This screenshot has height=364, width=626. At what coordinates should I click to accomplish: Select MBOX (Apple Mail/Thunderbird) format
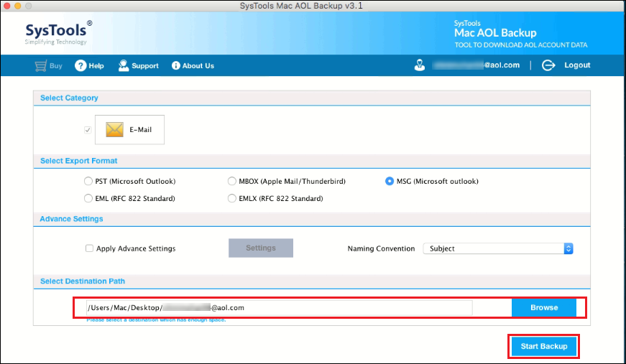point(231,181)
